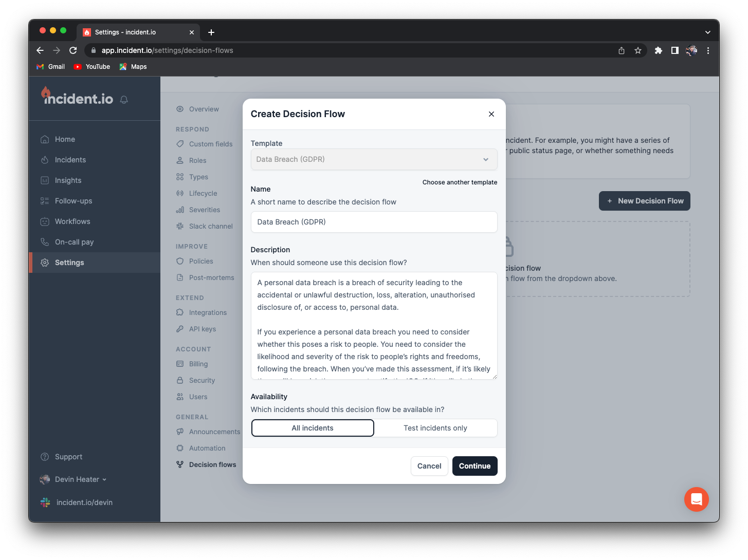748x560 pixels.
Task: Click the Slack workspace incident.io/devin link
Action: point(77,502)
